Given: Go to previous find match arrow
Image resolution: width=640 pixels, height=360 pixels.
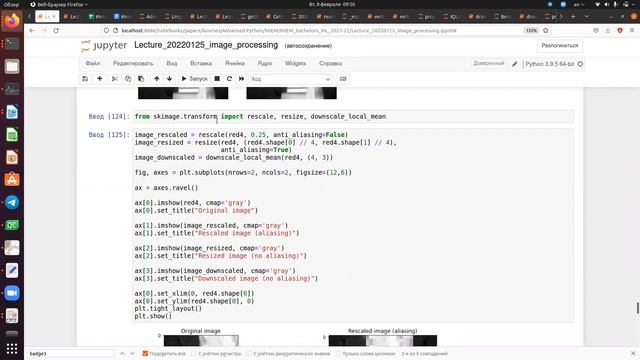Looking at the screenshot, I should tap(122, 353).
